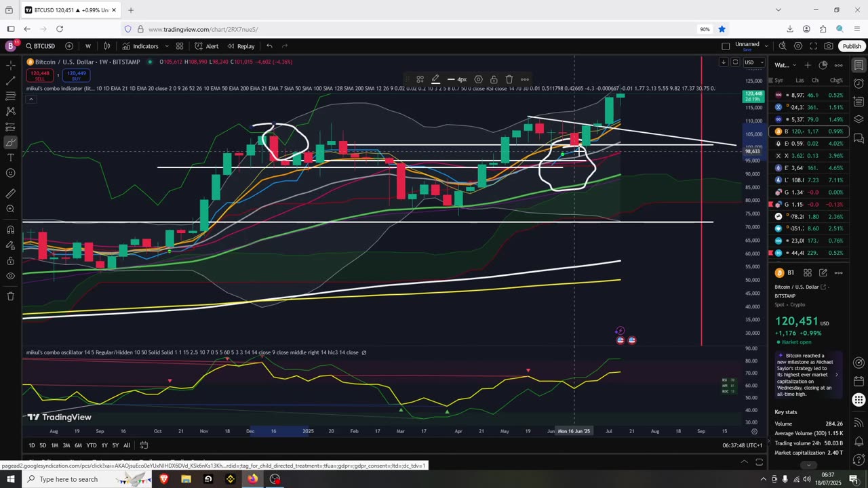Bookmark the page with star icon
The height and width of the screenshot is (488, 868).
722,29
